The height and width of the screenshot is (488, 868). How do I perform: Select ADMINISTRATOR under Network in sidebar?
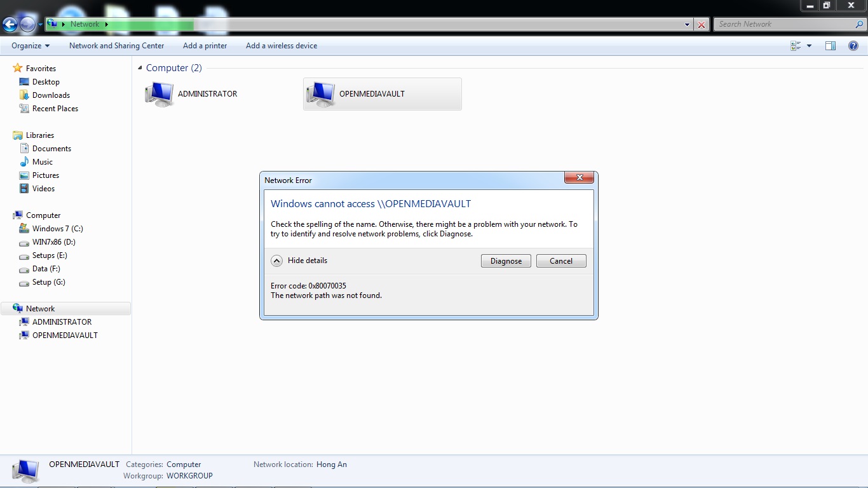(x=62, y=322)
